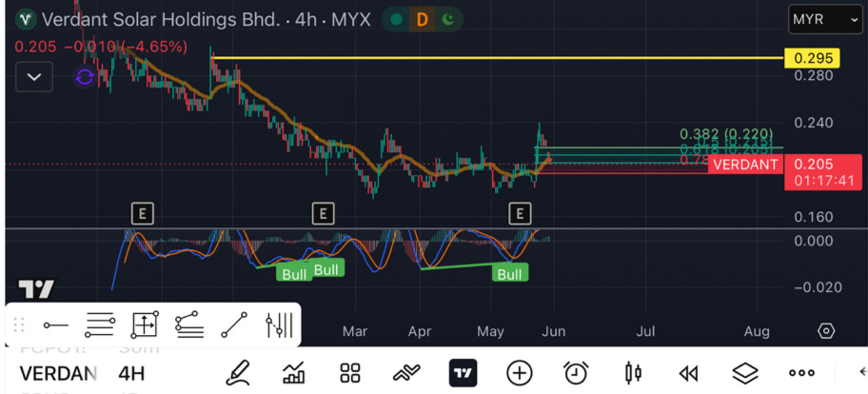This screenshot has width=868, height=394.
Task: Grab the drawing toolbar handle dots
Action: coord(19,325)
